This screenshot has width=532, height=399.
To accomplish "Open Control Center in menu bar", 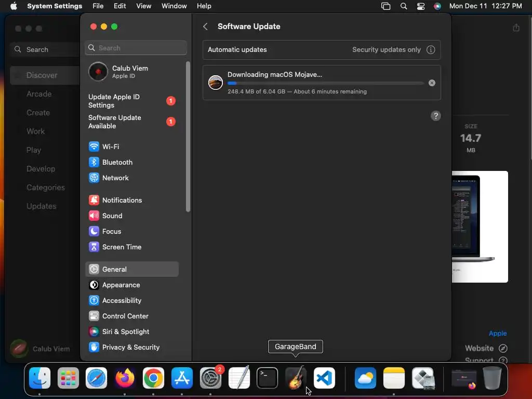I will point(421,6).
